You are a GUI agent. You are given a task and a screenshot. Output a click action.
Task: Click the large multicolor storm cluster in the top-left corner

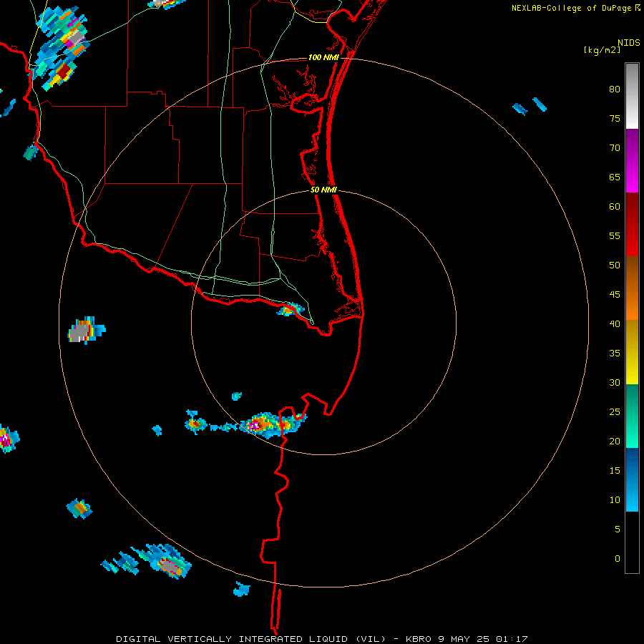coord(61,49)
